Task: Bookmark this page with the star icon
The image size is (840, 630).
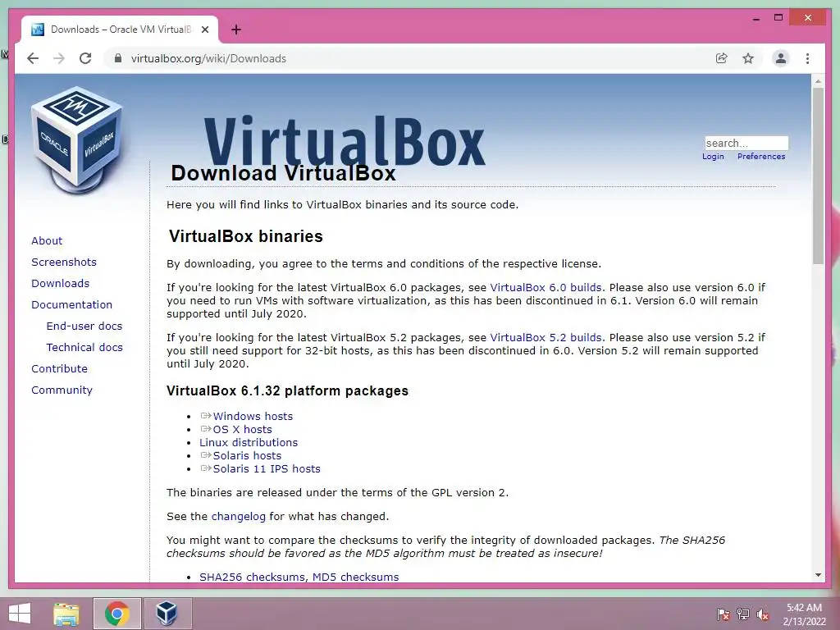Action: coord(748,58)
